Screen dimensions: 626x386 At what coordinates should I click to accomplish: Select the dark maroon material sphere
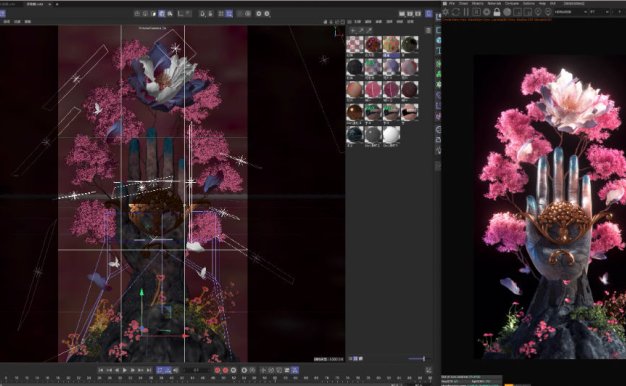pyautogui.click(x=410, y=90)
